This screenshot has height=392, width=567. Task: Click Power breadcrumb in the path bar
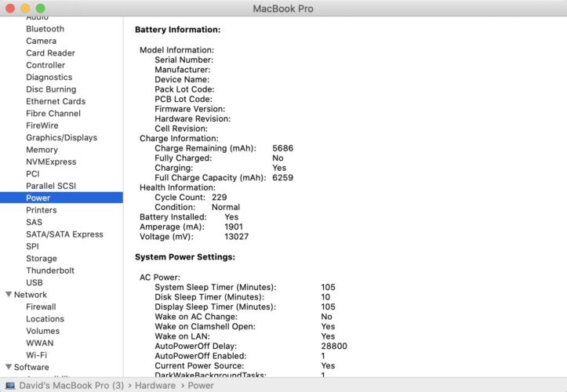(x=201, y=386)
